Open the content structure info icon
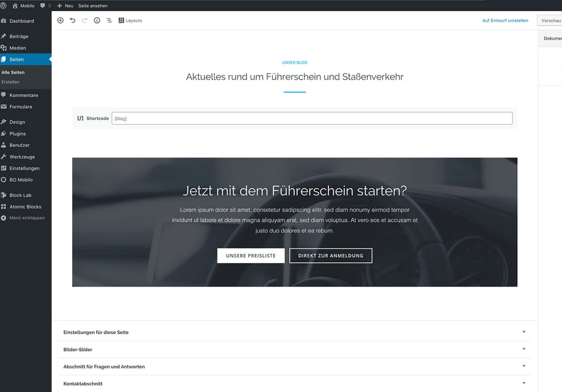The width and height of the screenshot is (562, 392). [x=97, y=21]
